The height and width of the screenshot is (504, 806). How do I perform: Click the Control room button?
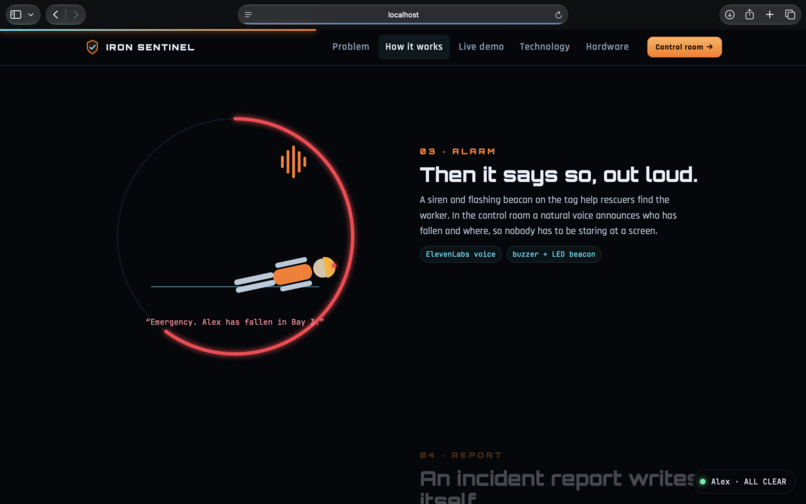coord(684,47)
